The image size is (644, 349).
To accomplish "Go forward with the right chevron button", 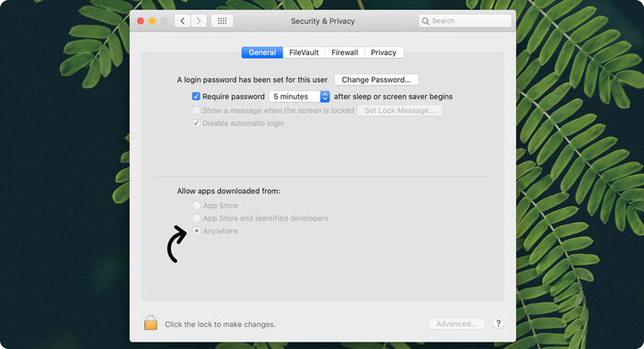I will [x=199, y=21].
